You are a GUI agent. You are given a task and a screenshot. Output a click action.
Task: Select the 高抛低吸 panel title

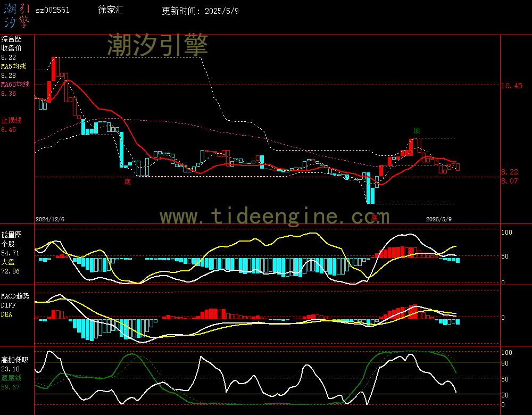pos(14,360)
